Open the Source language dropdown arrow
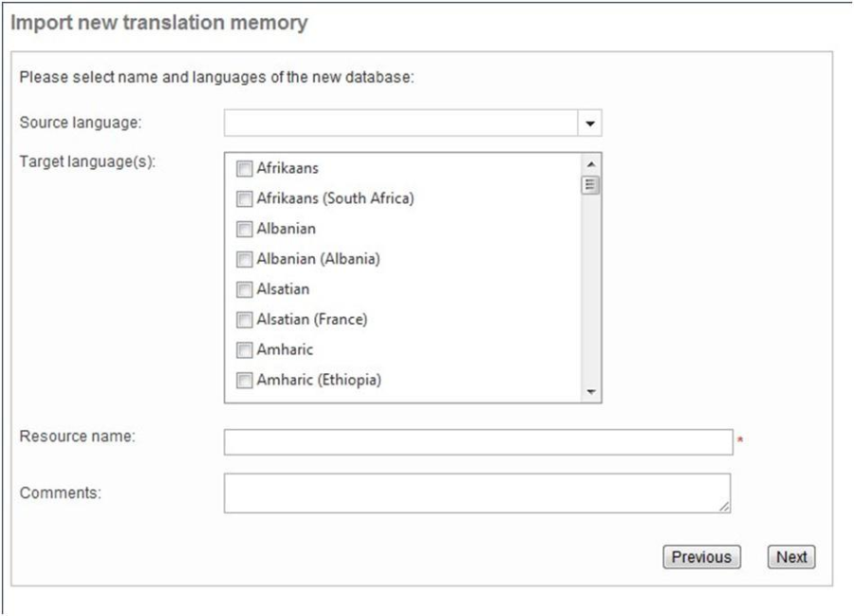854x616 pixels. click(x=590, y=123)
